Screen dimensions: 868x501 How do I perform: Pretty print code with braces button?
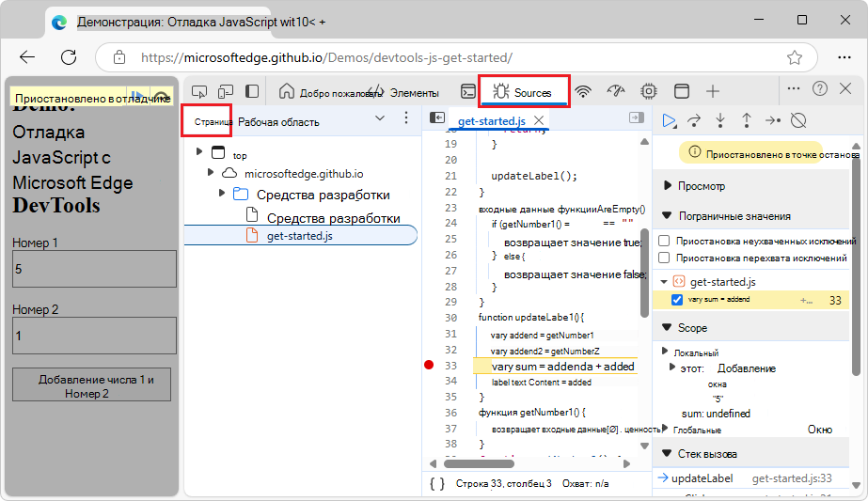[437, 483]
